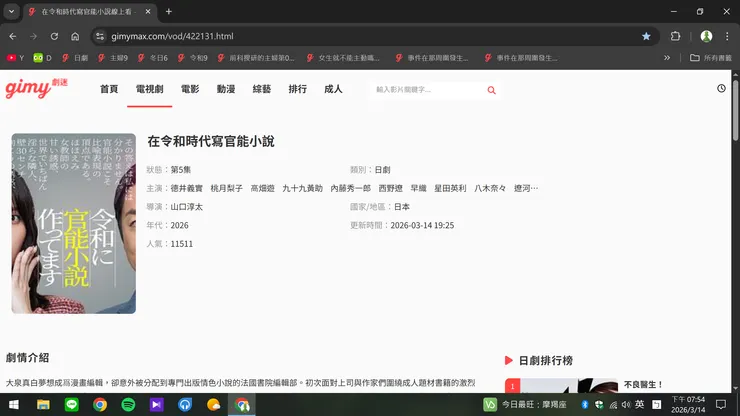Open the taskbar clock showing 07:54
740x416 pixels.
[688, 405]
